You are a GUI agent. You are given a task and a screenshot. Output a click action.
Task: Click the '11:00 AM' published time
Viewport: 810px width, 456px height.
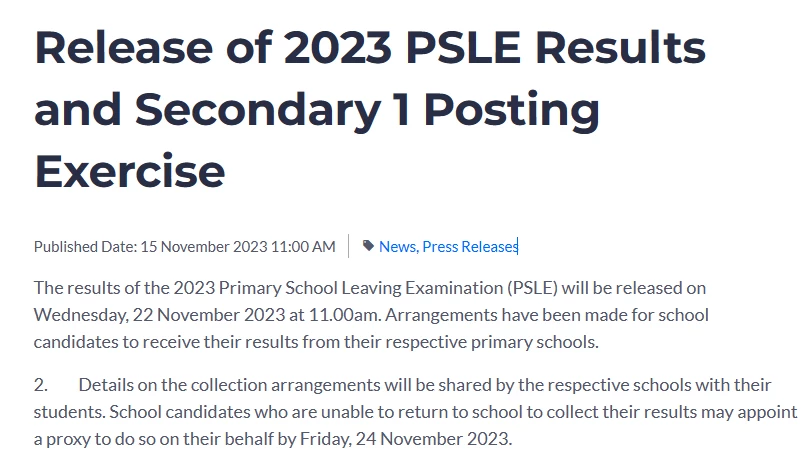pos(303,247)
